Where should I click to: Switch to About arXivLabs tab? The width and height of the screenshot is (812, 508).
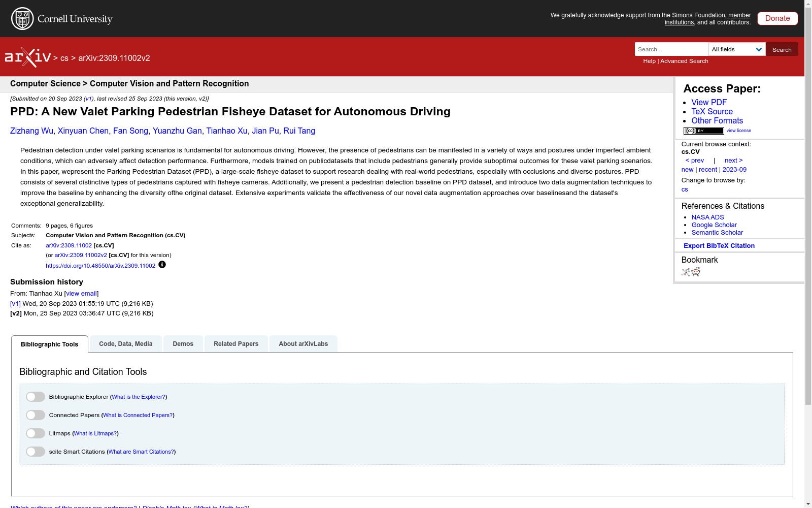pos(303,344)
